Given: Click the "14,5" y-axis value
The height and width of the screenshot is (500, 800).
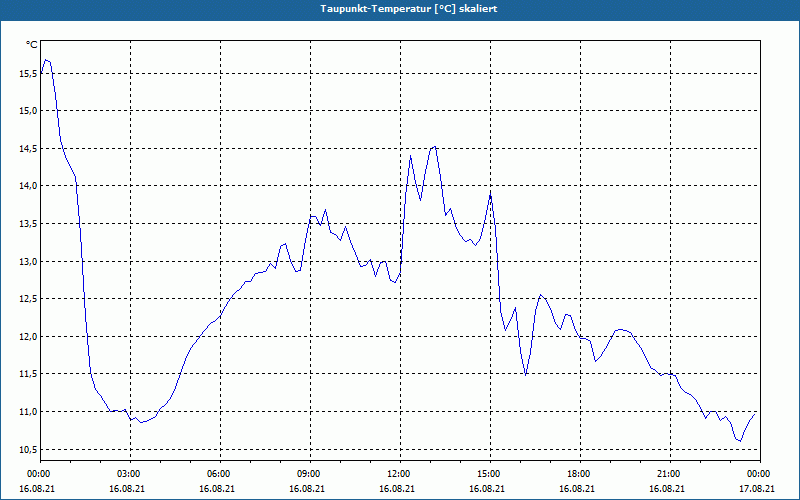Looking at the screenshot, I should point(29,148).
